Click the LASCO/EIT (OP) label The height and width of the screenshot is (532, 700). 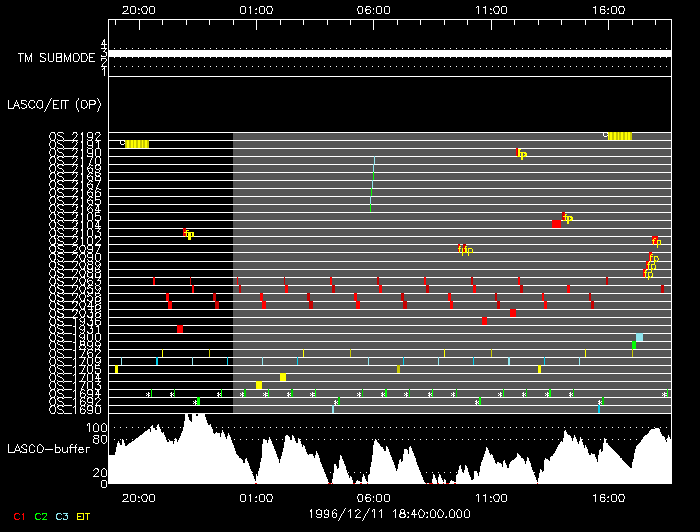point(53,104)
